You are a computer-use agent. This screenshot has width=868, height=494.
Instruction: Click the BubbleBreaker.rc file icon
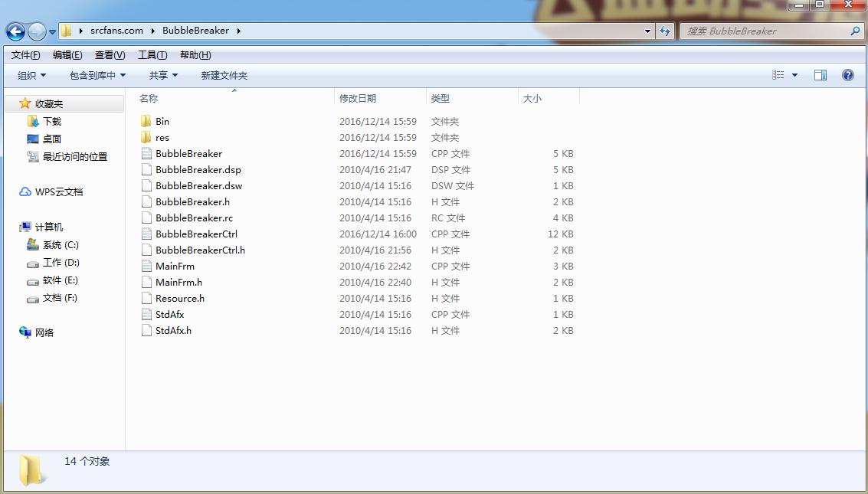pyautogui.click(x=146, y=218)
